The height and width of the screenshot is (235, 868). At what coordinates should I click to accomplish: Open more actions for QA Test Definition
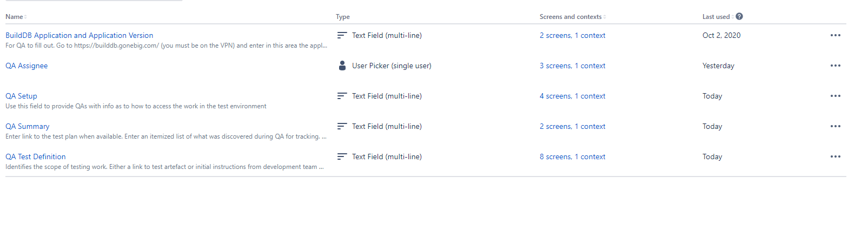pyautogui.click(x=835, y=156)
